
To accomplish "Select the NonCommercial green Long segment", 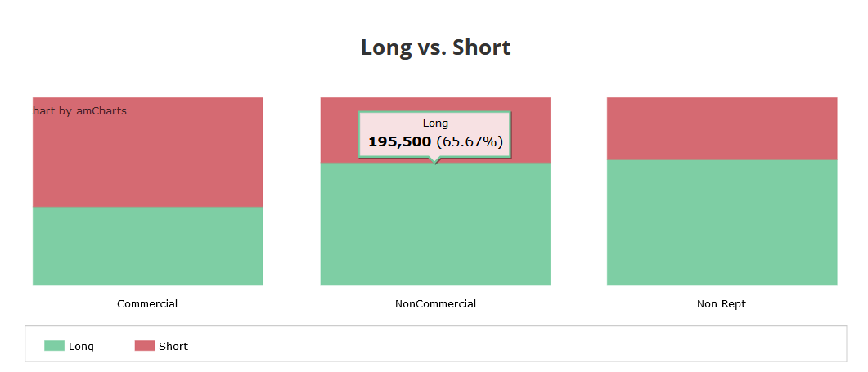I will [436, 224].
